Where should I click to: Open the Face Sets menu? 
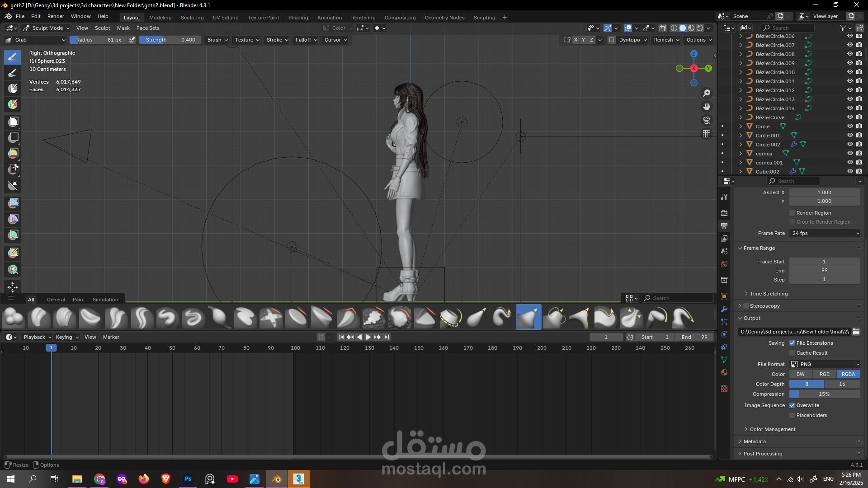pos(148,28)
